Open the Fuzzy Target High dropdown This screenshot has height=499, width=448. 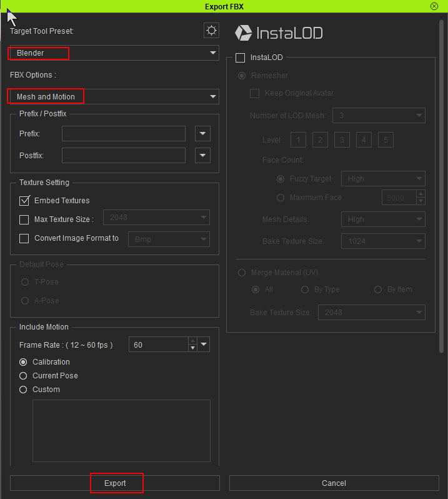point(383,179)
